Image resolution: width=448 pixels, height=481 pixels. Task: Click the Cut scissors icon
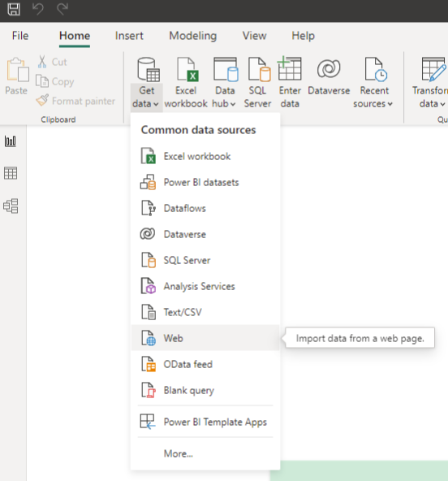tap(42, 62)
